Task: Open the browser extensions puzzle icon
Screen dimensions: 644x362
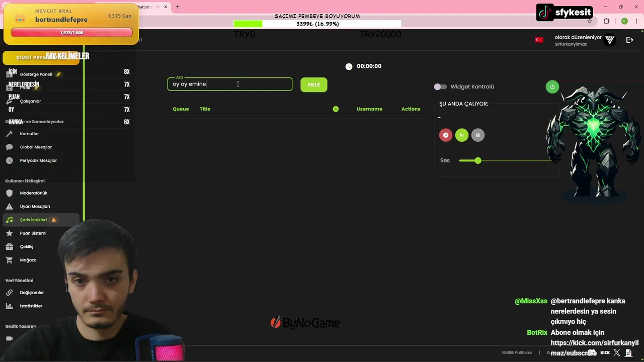Action: [606, 21]
